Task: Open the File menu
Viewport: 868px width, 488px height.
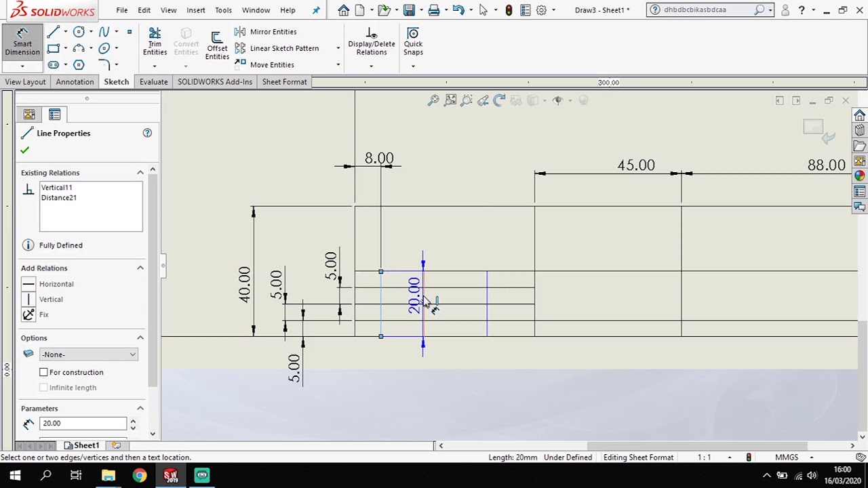Action: [x=121, y=10]
